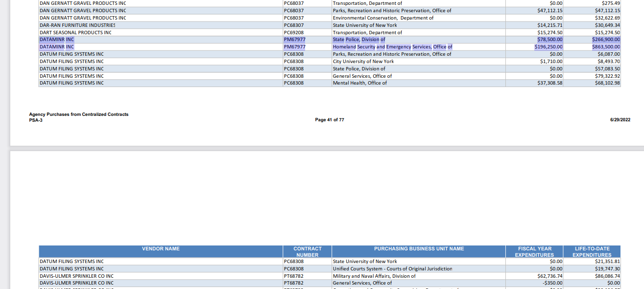Select the DART SEASONAL PRODUCTS INC vendor

click(x=75, y=32)
